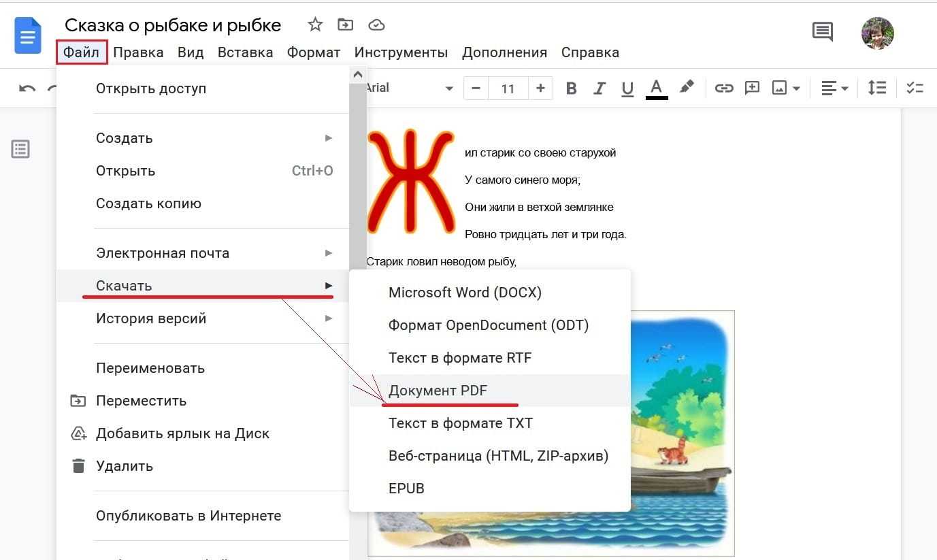Increase font size with plus button
The image size is (937, 560).
pyautogui.click(x=540, y=88)
